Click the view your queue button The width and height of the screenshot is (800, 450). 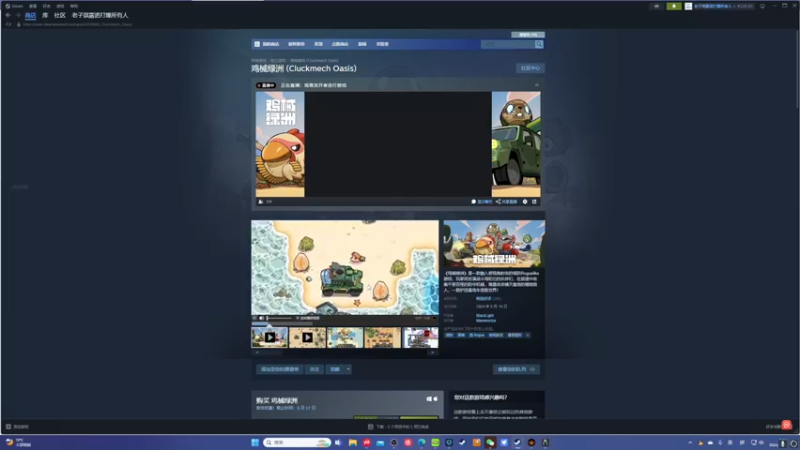(516, 369)
